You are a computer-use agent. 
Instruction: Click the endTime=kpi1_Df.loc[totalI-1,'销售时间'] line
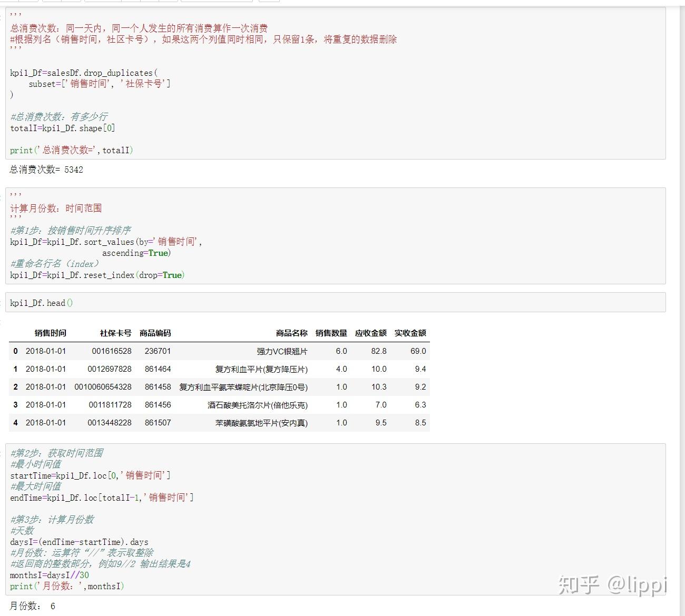pyautogui.click(x=102, y=498)
